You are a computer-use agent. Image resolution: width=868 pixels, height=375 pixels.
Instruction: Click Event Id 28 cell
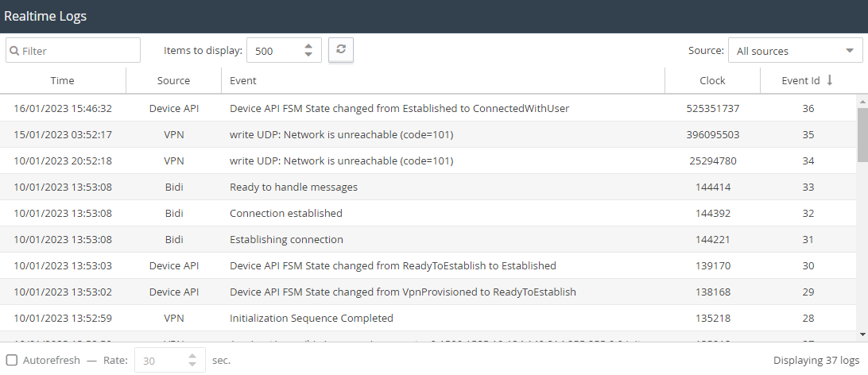point(808,318)
